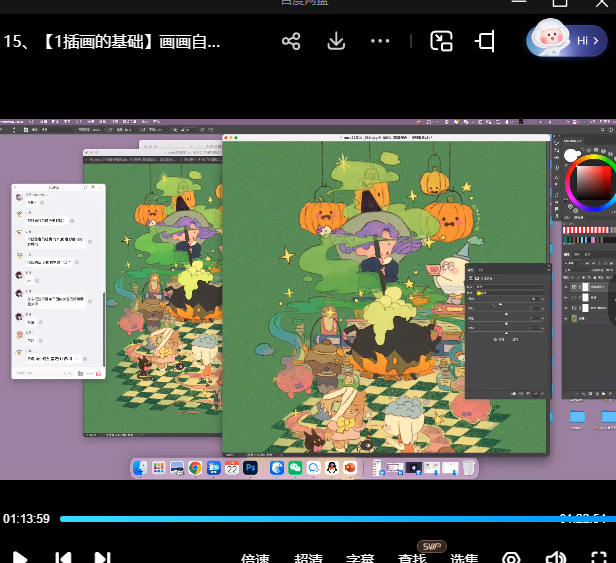Open the 超清 video quality menu

click(308, 558)
